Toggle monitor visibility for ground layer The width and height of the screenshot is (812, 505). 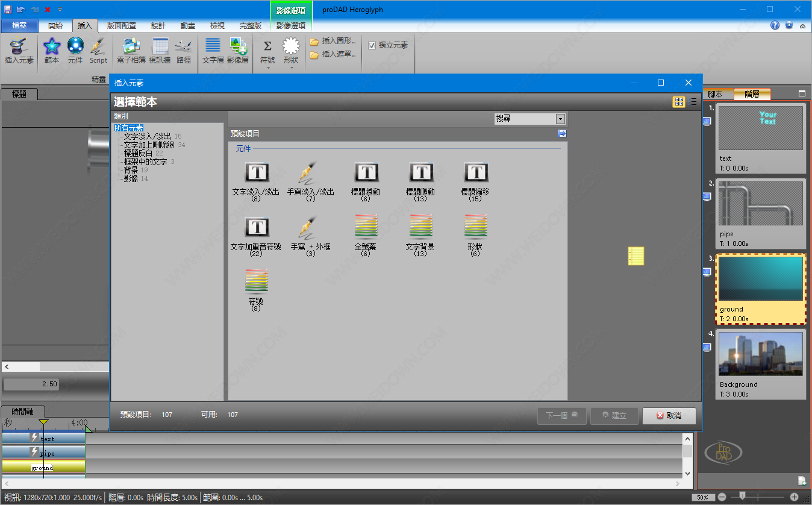point(707,272)
